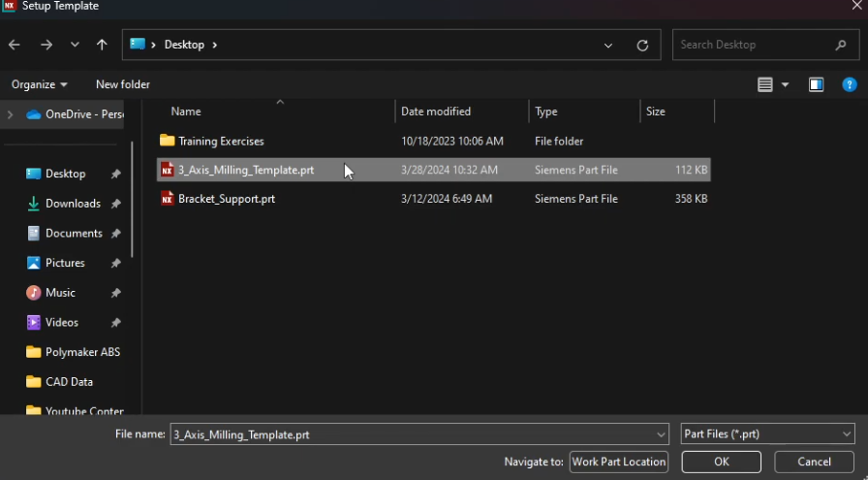Open CAD Data folder in sidebar
Viewport: 868px width, 480px height.
pyautogui.click(x=69, y=382)
